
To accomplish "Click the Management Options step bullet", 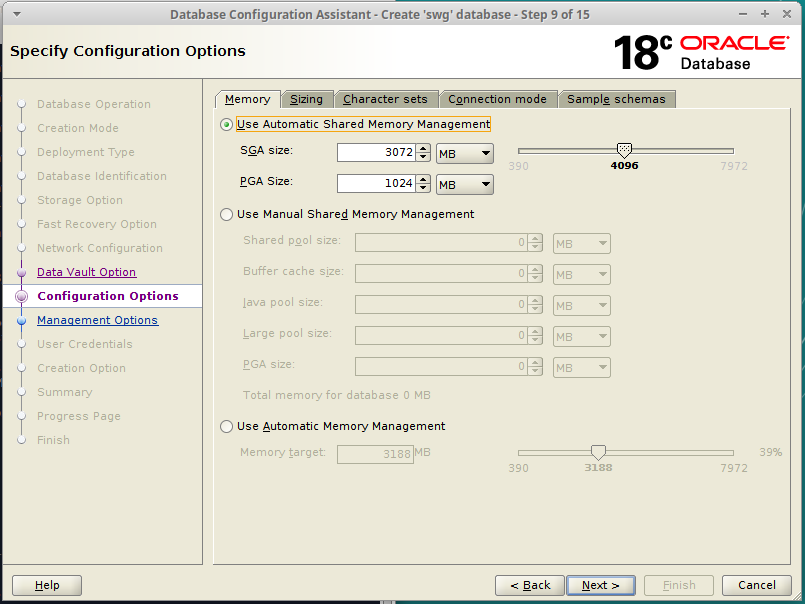I will click(x=22, y=320).
